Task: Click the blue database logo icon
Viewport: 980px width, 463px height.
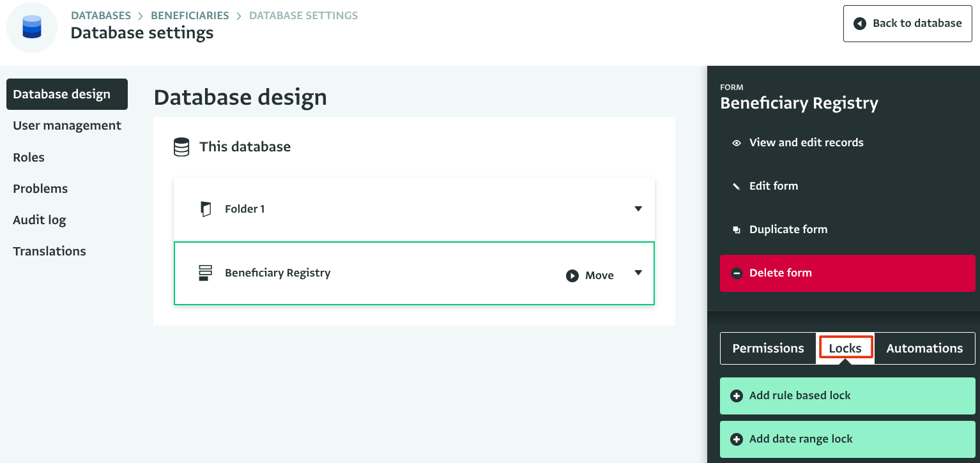Action: point(31,27)
